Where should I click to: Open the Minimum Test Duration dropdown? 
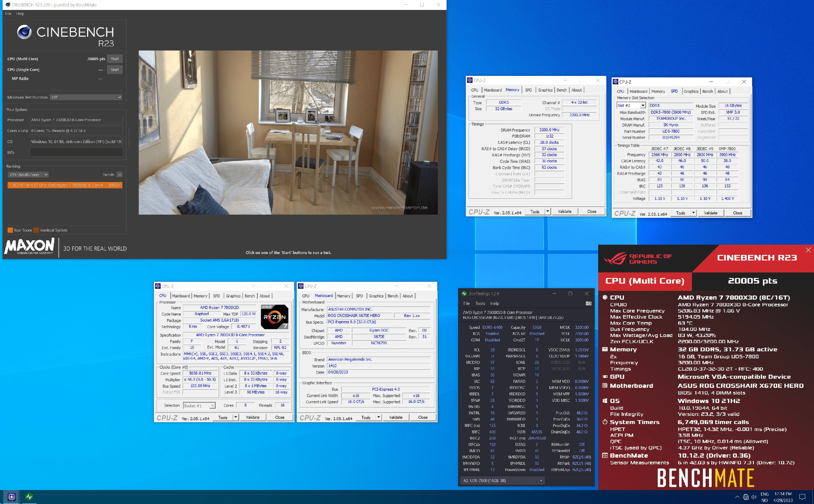[86, 97]
